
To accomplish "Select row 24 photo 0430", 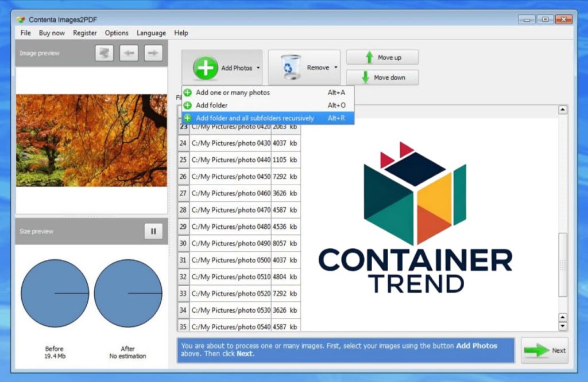I will 239,143.
